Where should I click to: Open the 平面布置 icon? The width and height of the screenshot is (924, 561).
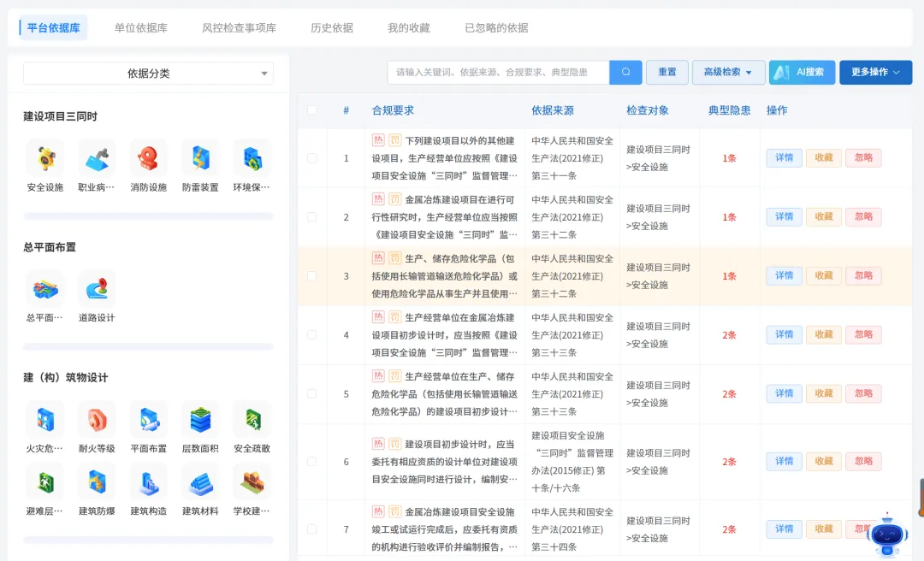(x=149, y=420)
